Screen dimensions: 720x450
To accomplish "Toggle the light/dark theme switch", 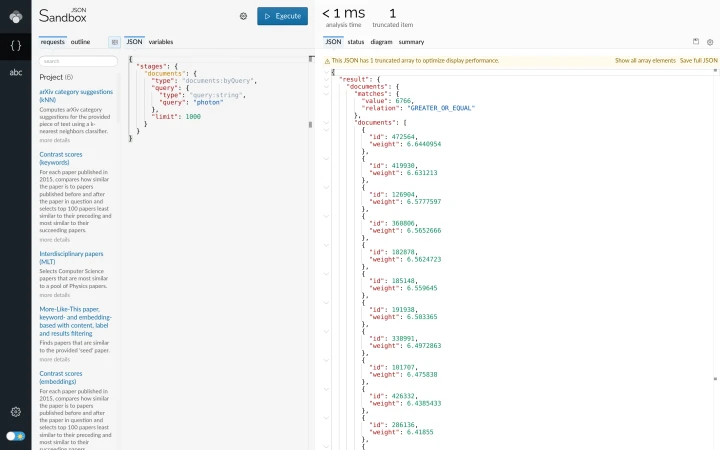I will click(16, 436).
